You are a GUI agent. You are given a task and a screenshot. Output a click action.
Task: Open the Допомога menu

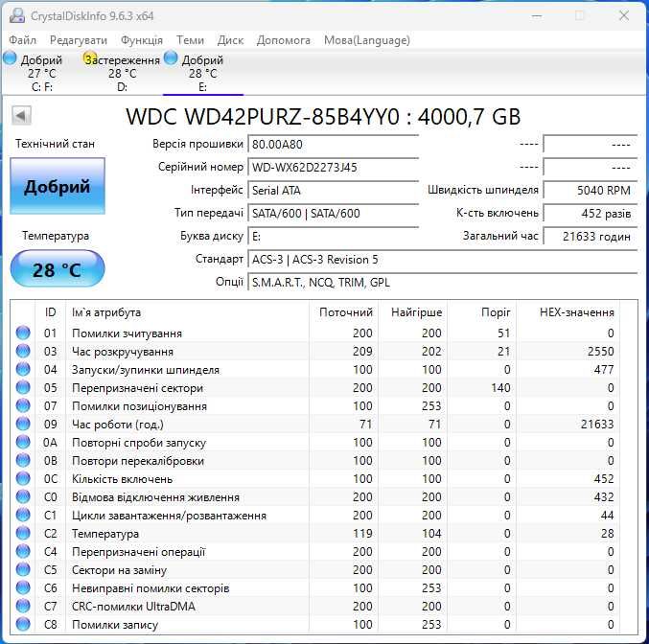(284, 40)
